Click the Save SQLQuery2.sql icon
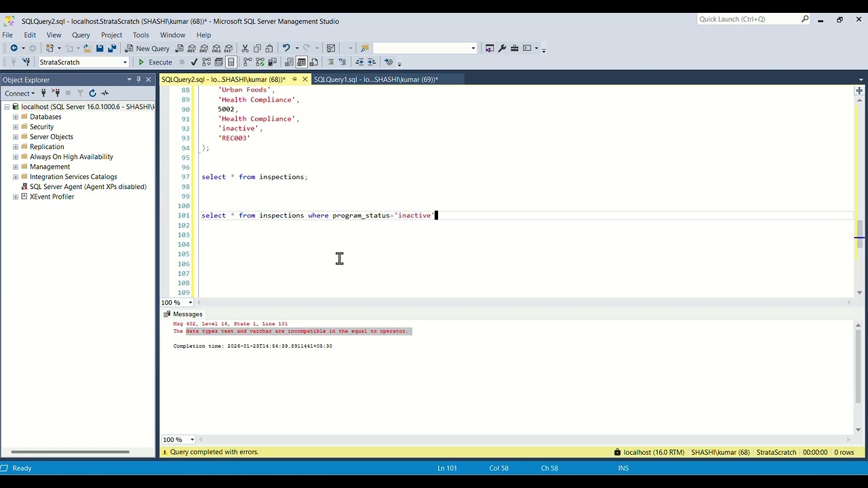 [100, 48]
